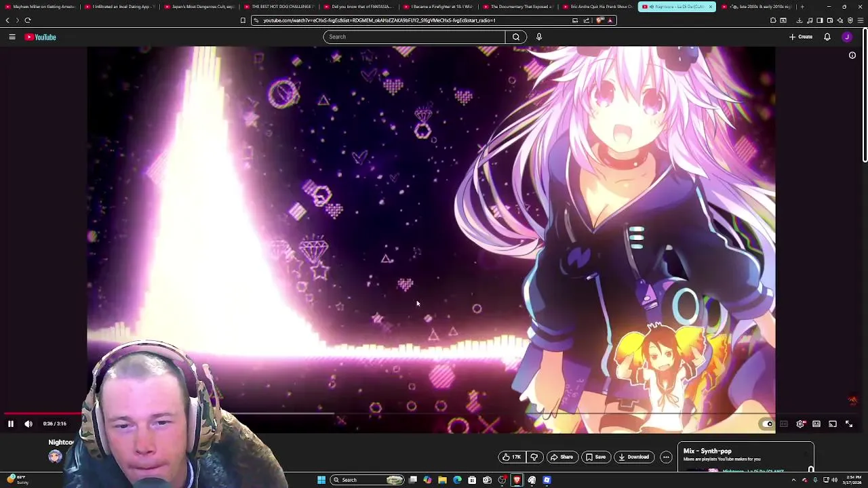Dislike the video with the thumbs-down button
This screenshot has width=868, height=488.
pos(534,457)
